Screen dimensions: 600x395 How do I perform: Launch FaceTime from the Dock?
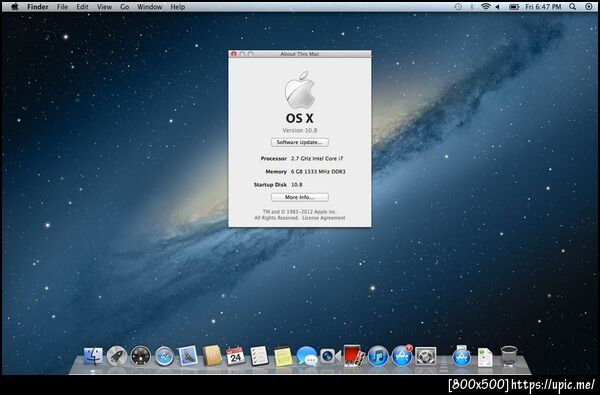330,356
